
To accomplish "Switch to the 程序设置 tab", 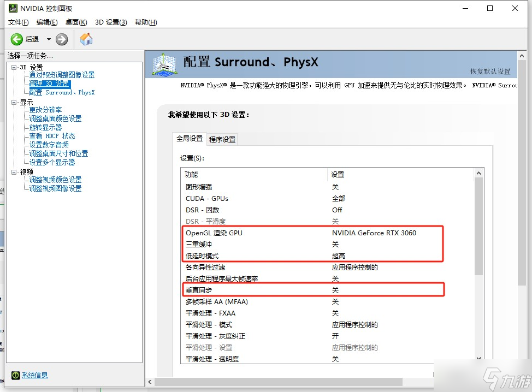I will tap(222, 139).
